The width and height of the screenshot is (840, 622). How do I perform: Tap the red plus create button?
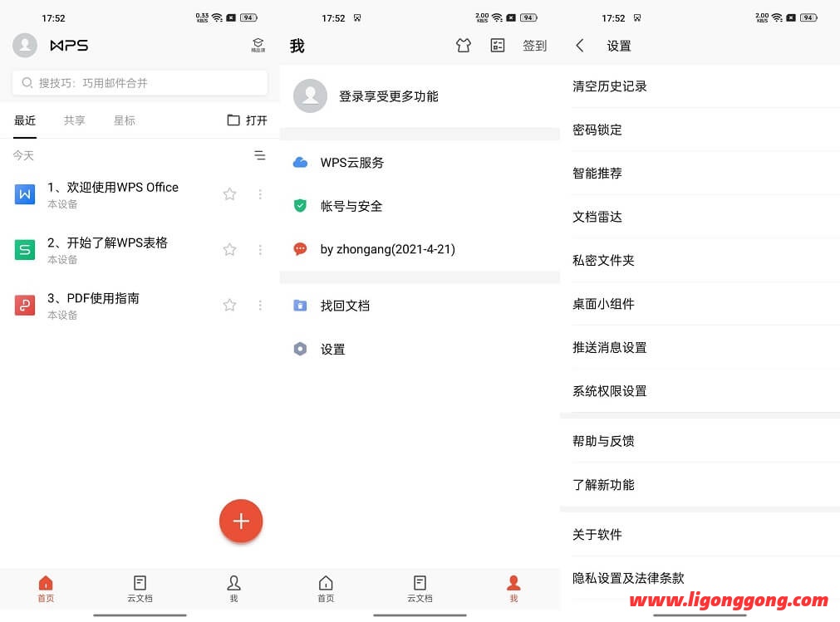point(241,521)
